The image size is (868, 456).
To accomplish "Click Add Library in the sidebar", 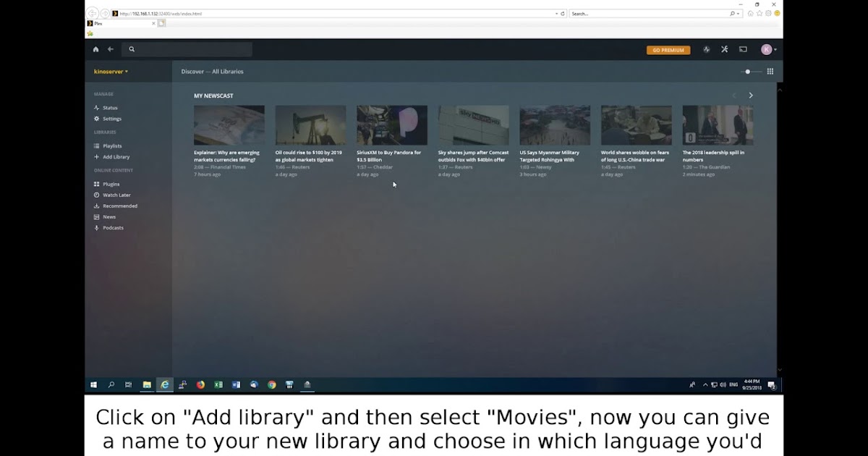I will click(x=116, y=157).
